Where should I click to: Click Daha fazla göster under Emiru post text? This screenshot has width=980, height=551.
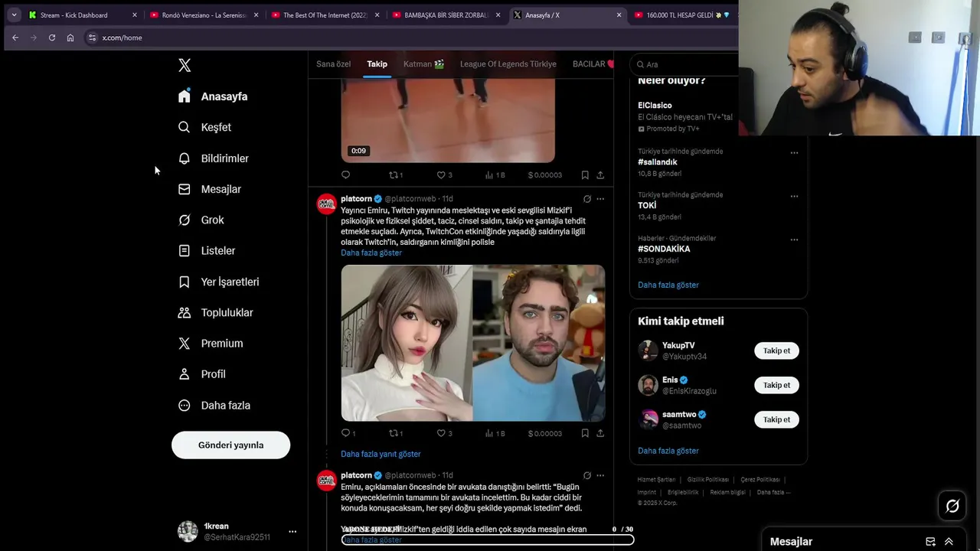(x=371, y=253)
